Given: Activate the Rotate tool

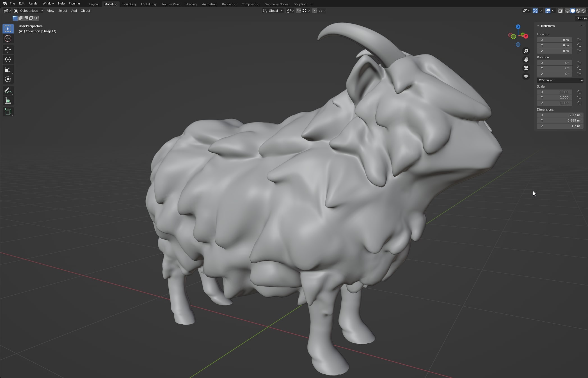Looking at the screenshot, I should (x=8, y=60).
